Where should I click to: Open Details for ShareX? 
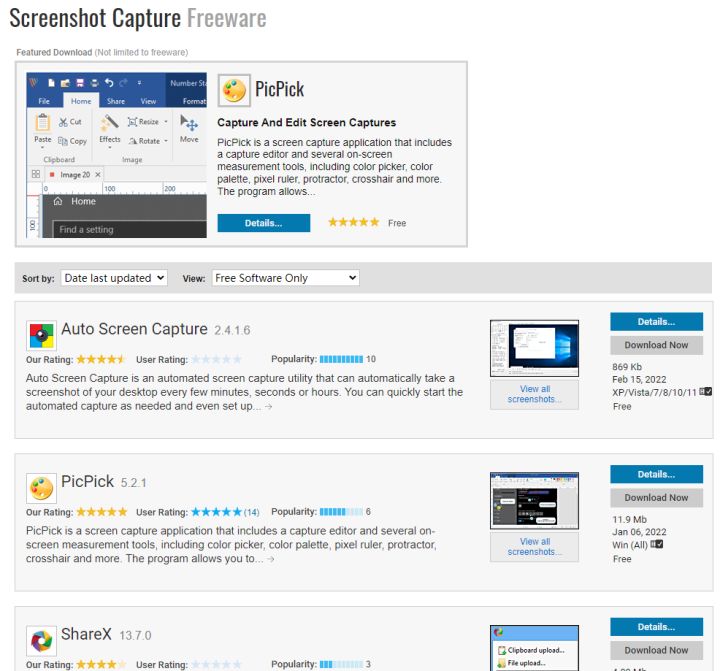point(656,626)
